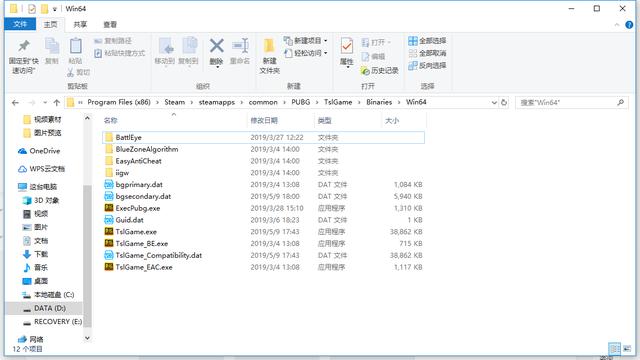Click the chevron after Steam in the path

(191, 102)
